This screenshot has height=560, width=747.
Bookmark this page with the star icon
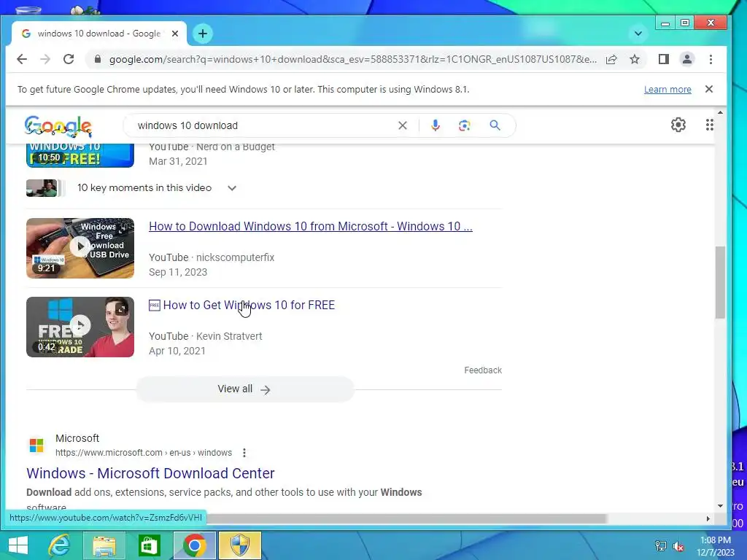(x=635, y=59)
